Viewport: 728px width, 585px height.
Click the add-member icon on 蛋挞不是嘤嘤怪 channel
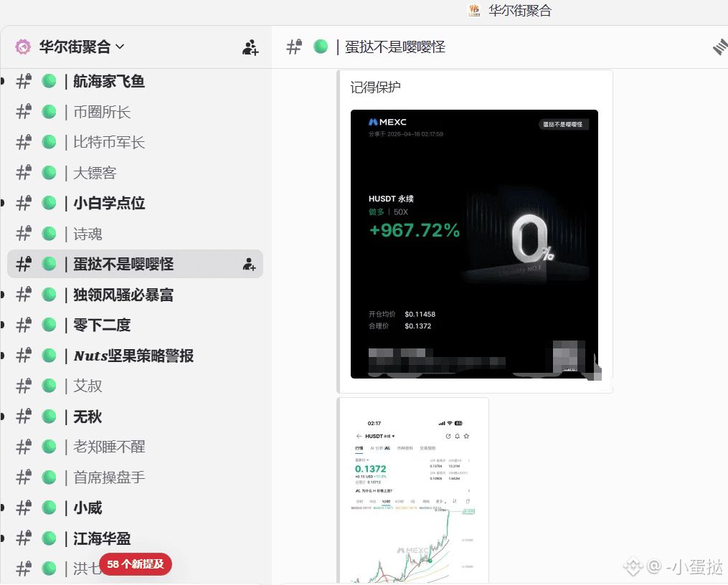pos(250,265)
